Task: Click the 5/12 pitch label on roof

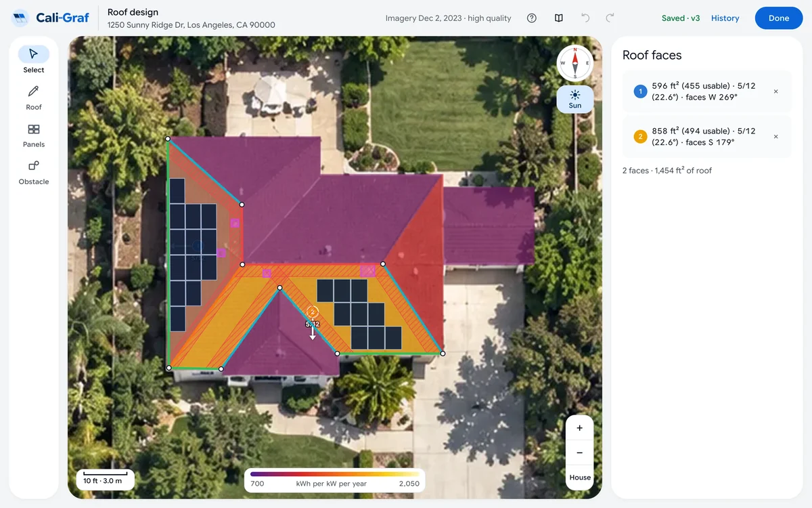Action: [x=313, y=324]
